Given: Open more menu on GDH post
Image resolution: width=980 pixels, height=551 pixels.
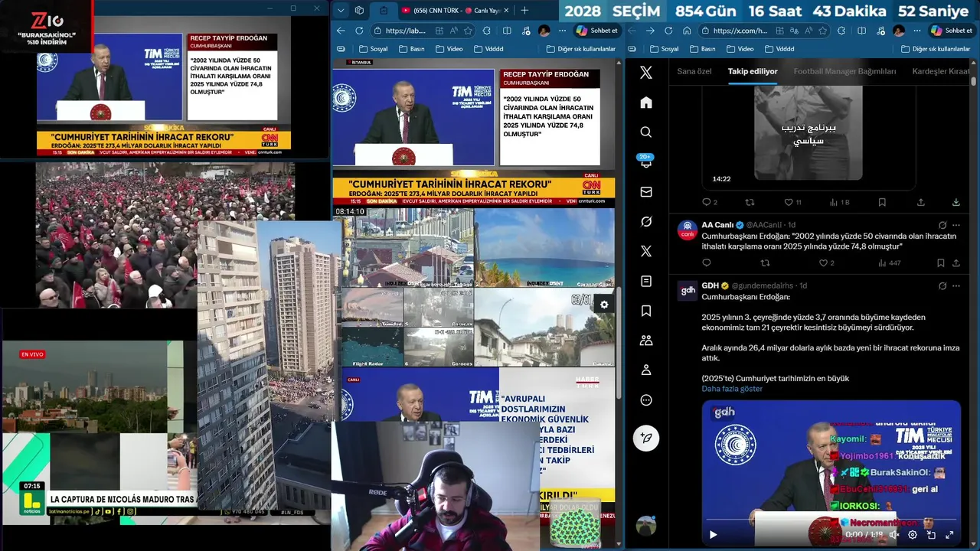Looking at the screenshot, I should point(956,285).
